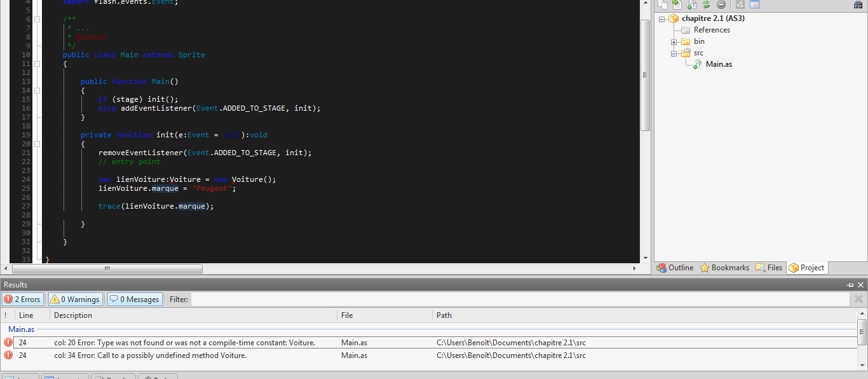The height and width of the screenshot is (379, 868).
Task: Click the bin folder icon
Action: [x=686, y=41]
